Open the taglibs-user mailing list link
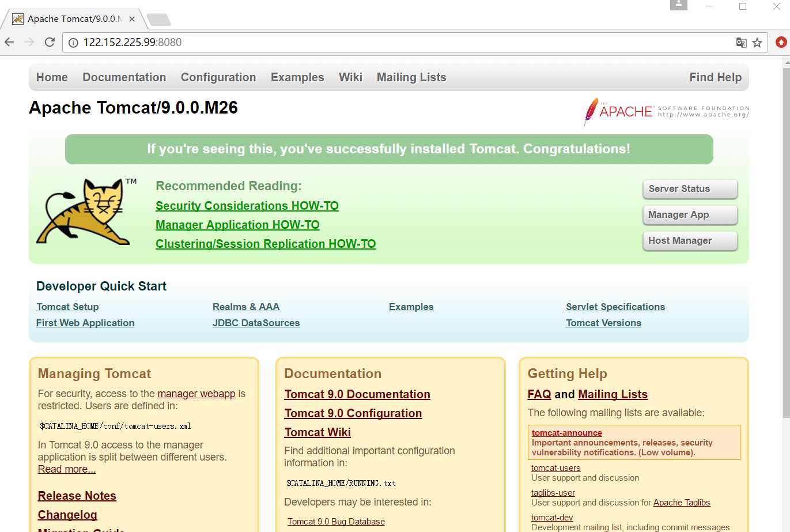The width and height of the screenshot is (790, 532). click(553, 493)
